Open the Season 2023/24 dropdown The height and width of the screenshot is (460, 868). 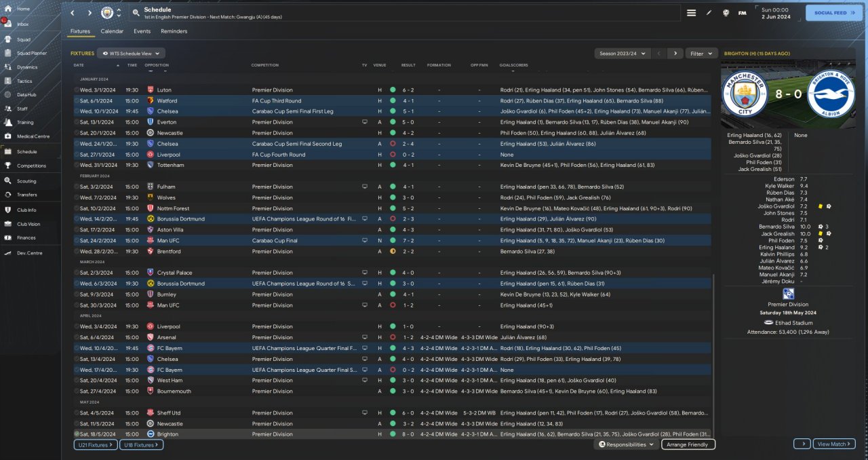coord(622,53)
